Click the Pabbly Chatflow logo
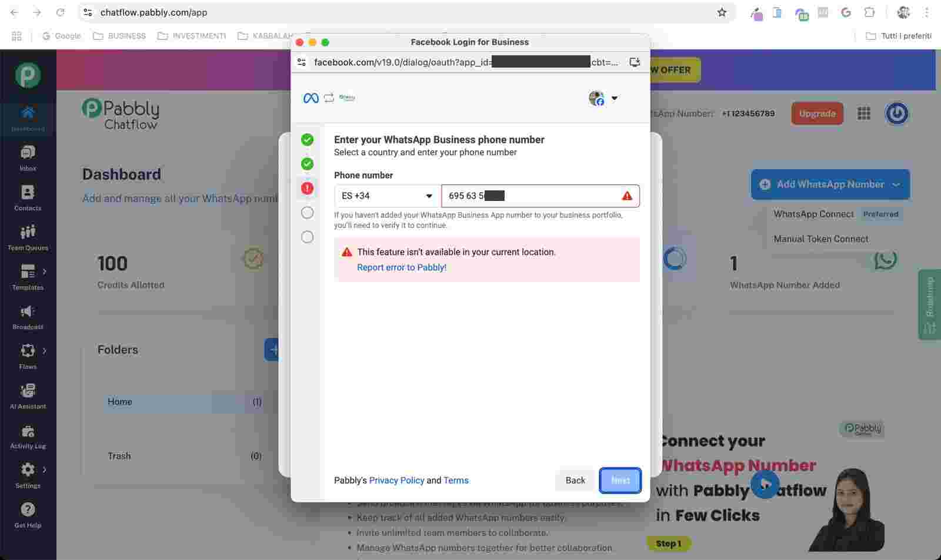The height and width of the screenshot is (560, 941). click(121, 113)
